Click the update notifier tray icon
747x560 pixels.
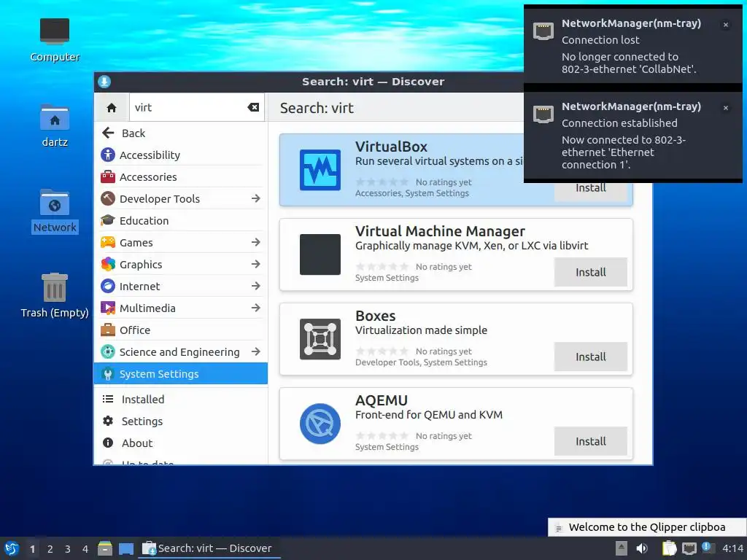pyautogui.click(x=708, y=548)
